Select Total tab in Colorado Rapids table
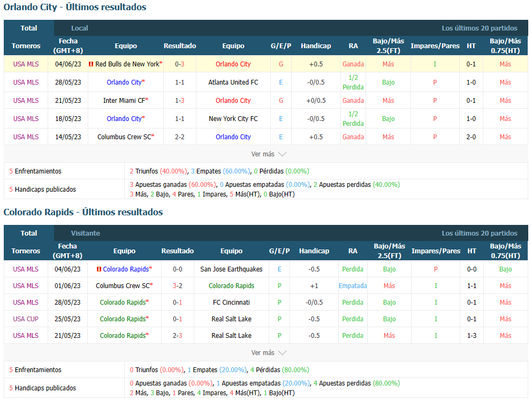Screen dimensions: 532x400 pos(29,233)
